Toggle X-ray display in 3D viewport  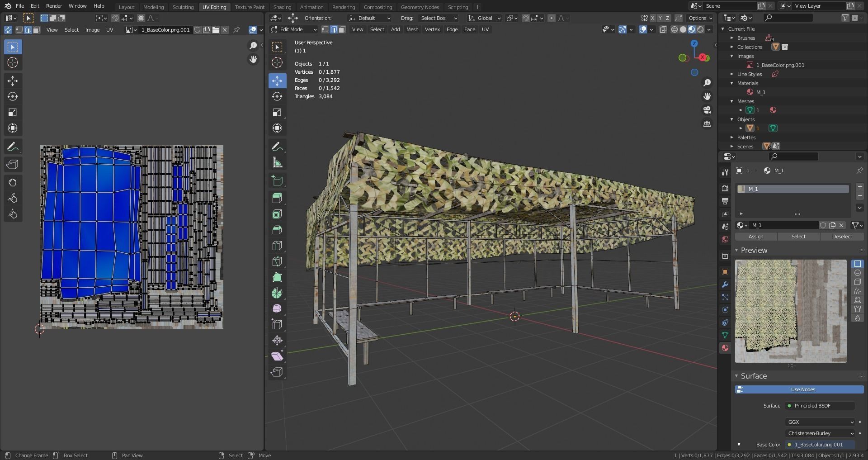click(x=663, y=29)
